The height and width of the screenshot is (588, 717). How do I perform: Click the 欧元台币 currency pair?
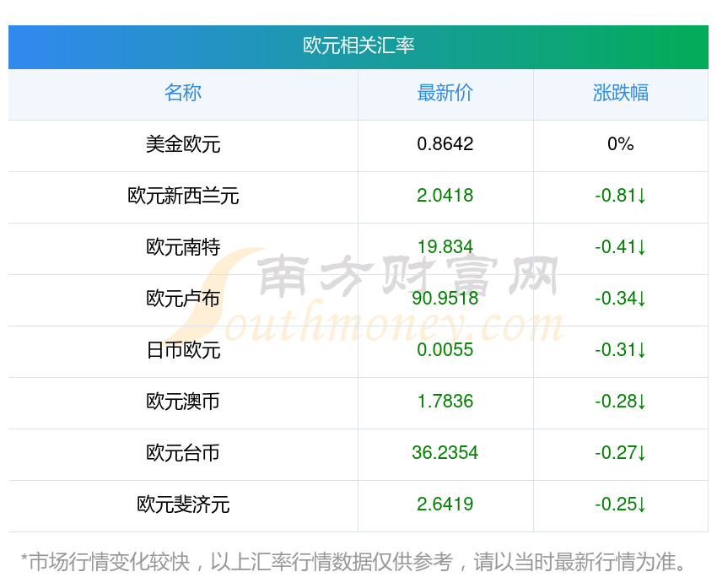183,453
